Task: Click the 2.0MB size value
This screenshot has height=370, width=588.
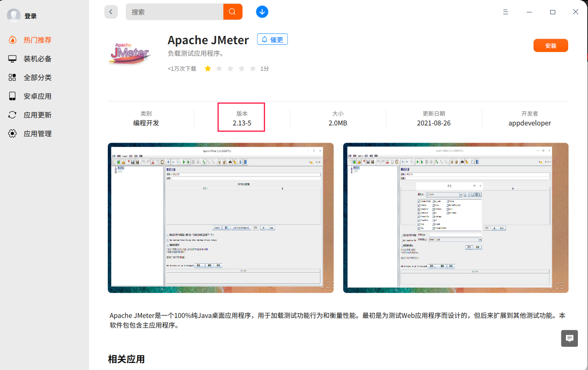Action: (338, 123)
